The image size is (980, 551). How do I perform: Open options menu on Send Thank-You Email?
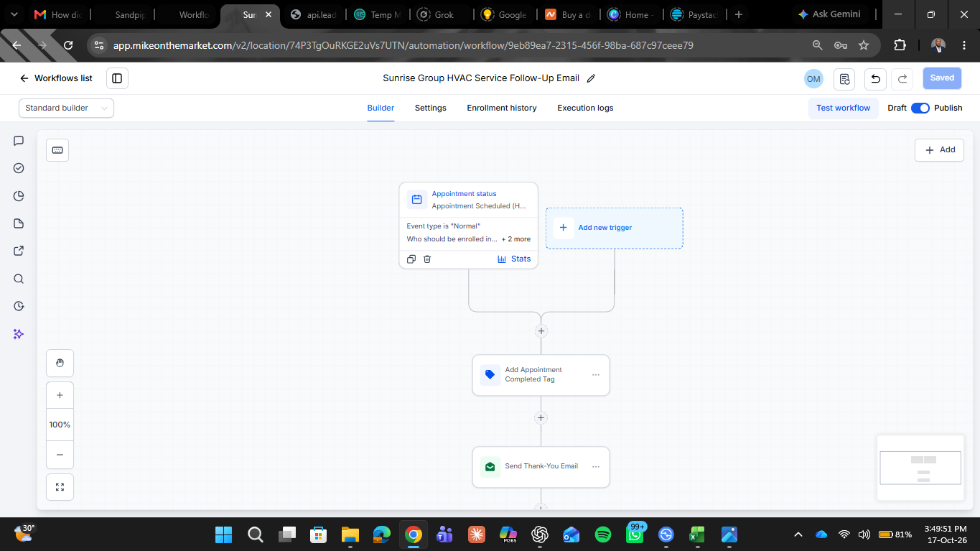[x=596, y=466]
